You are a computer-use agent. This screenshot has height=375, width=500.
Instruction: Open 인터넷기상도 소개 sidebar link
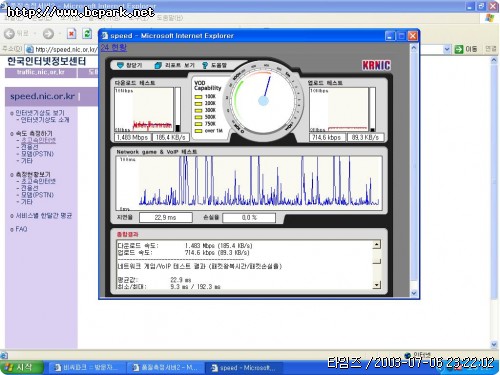45,120
